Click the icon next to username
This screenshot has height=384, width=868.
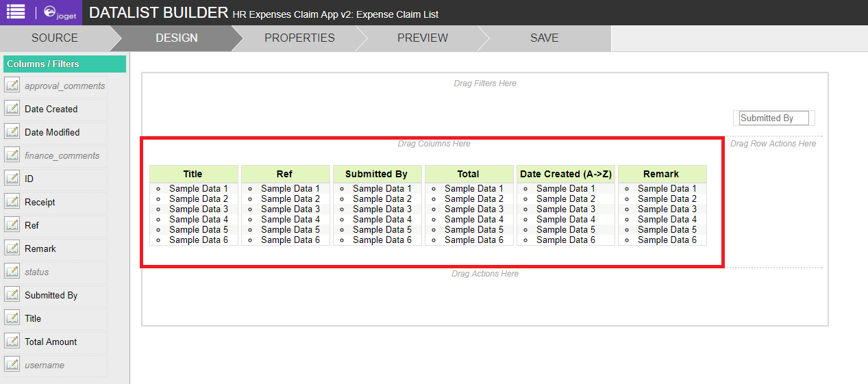pyautogui.click(x=12, y=365)
